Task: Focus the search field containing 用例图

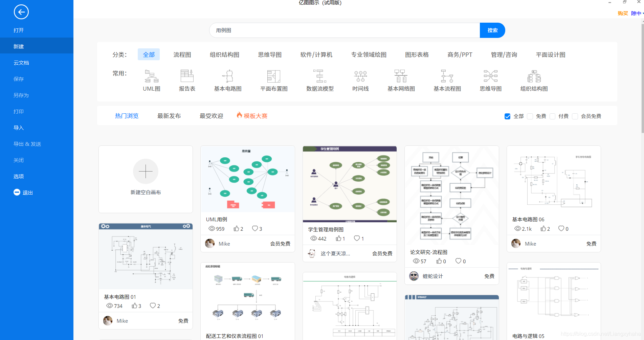Action: [x=345, y=30]
